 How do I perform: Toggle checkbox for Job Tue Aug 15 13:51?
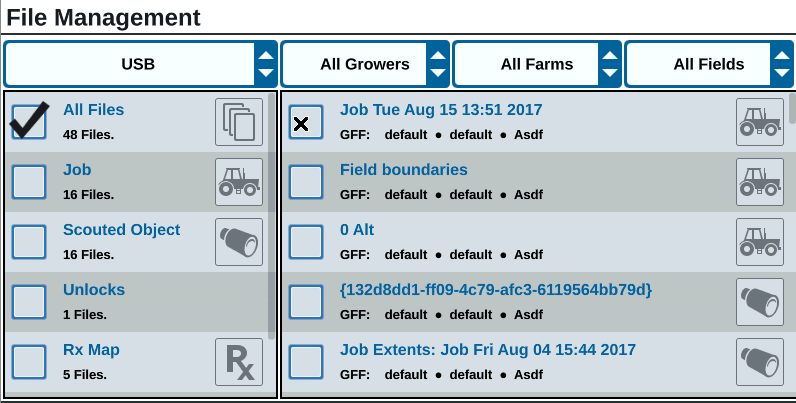pos(305,122)
